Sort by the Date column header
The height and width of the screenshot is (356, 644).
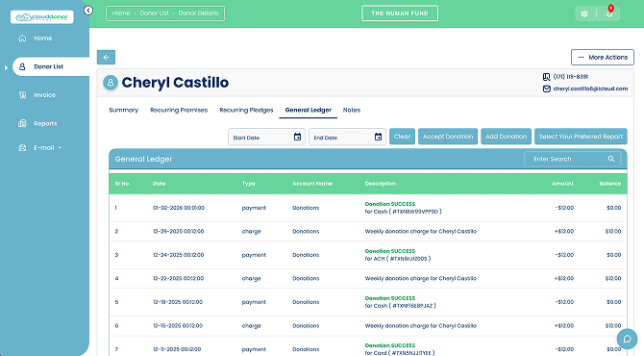click(x=160, y=184)
